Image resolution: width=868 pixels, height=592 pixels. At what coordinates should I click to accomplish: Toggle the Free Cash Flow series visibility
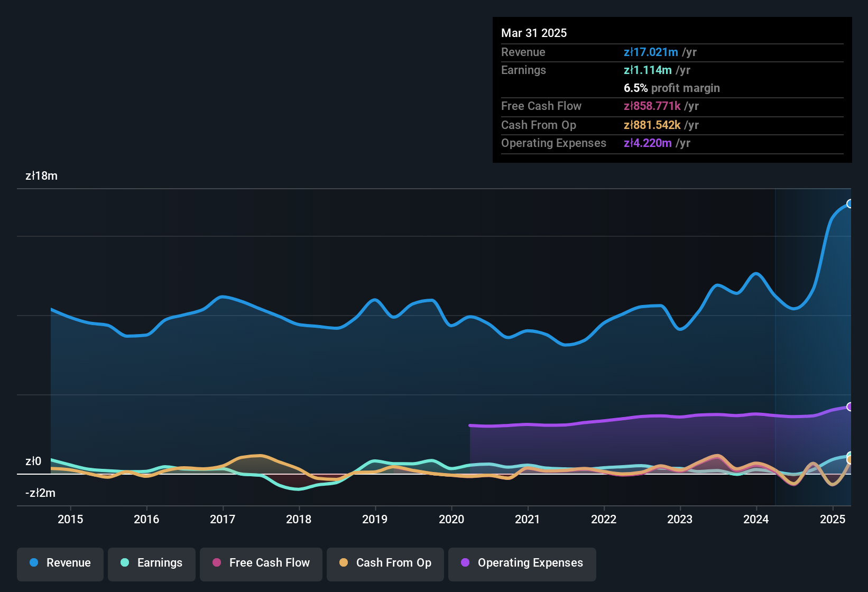click(261, 563)
